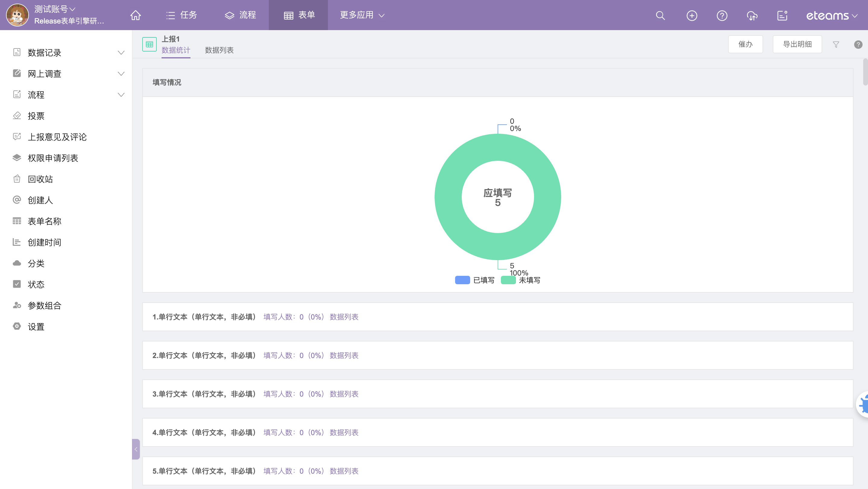This screenshot has width=868, height=489.
Task: Click the filter funnel icon
Action: pos(836,45)
